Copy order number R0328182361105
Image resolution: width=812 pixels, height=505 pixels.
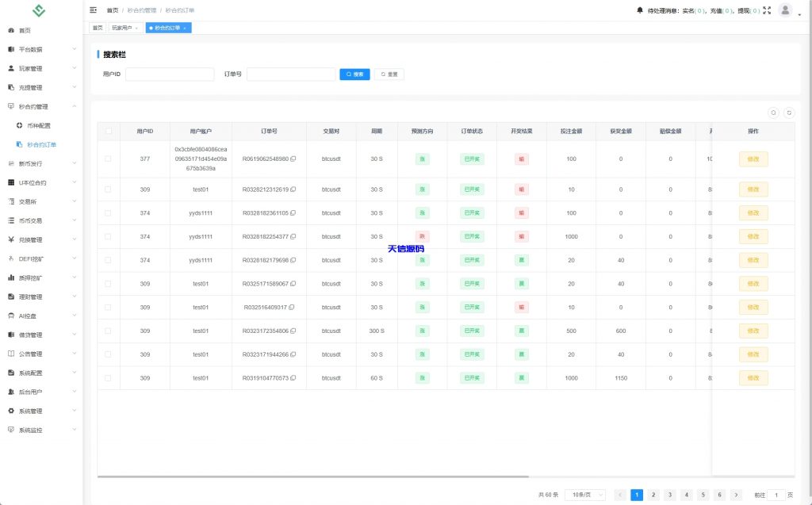[293, 213]
